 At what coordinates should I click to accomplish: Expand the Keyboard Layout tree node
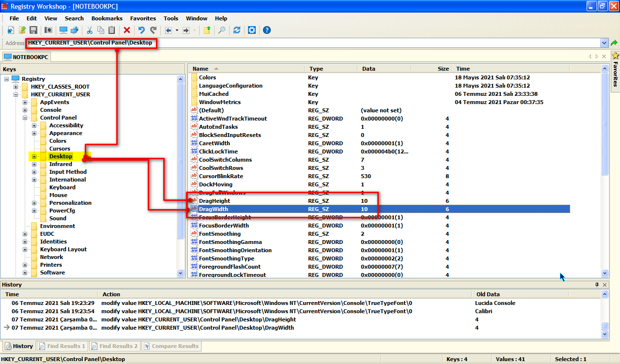pos(25,249)
